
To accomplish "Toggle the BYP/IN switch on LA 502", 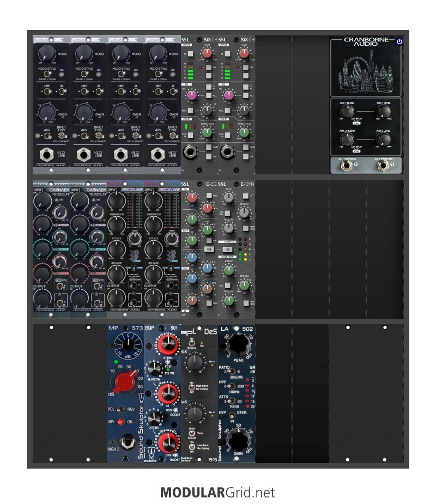I will tap(232, 415).
